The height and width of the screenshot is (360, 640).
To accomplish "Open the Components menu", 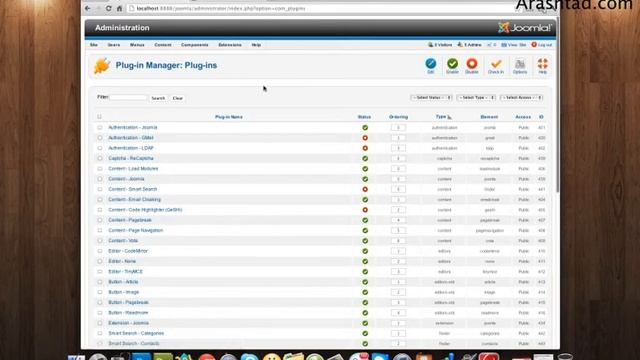I will click(195, 45).
